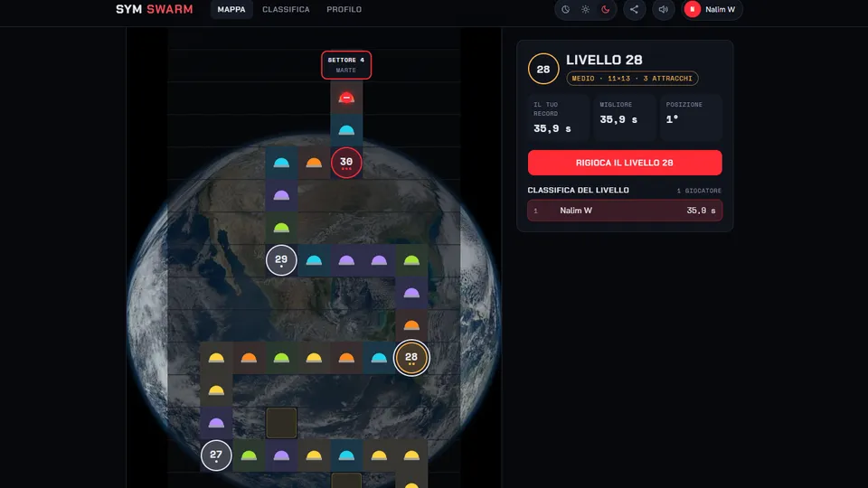Click the red blocked node below Settore 4
868x488 pixels.
click(346, 98)
